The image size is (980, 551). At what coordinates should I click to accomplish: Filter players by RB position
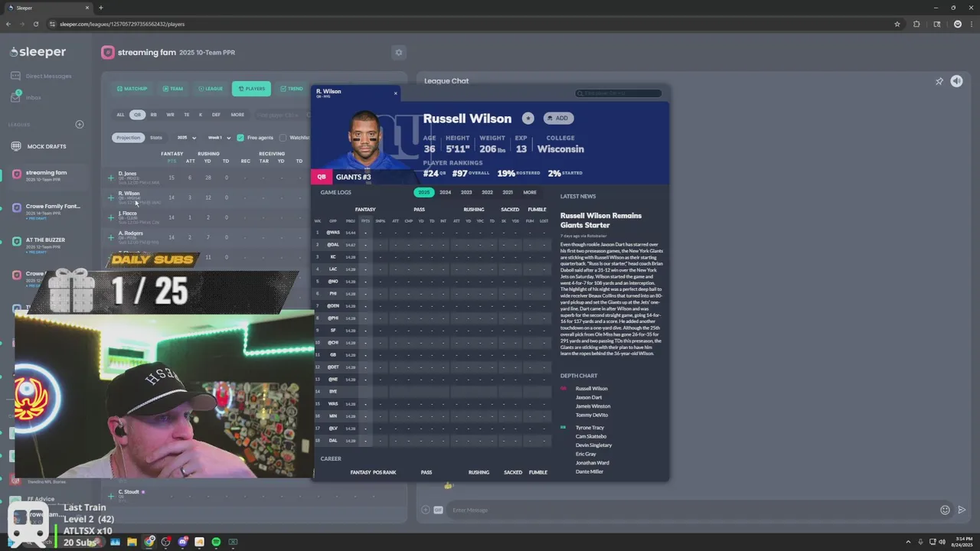tap(153, 115)
